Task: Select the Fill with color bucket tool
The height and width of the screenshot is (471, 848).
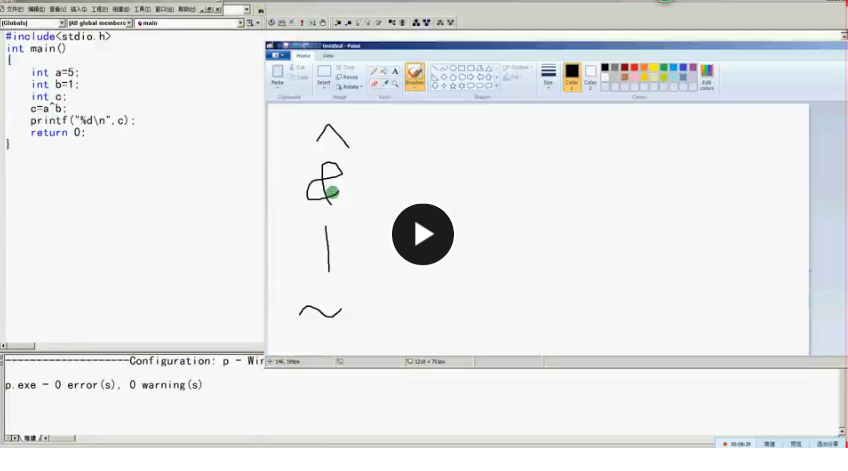Action: coord(384,71)
